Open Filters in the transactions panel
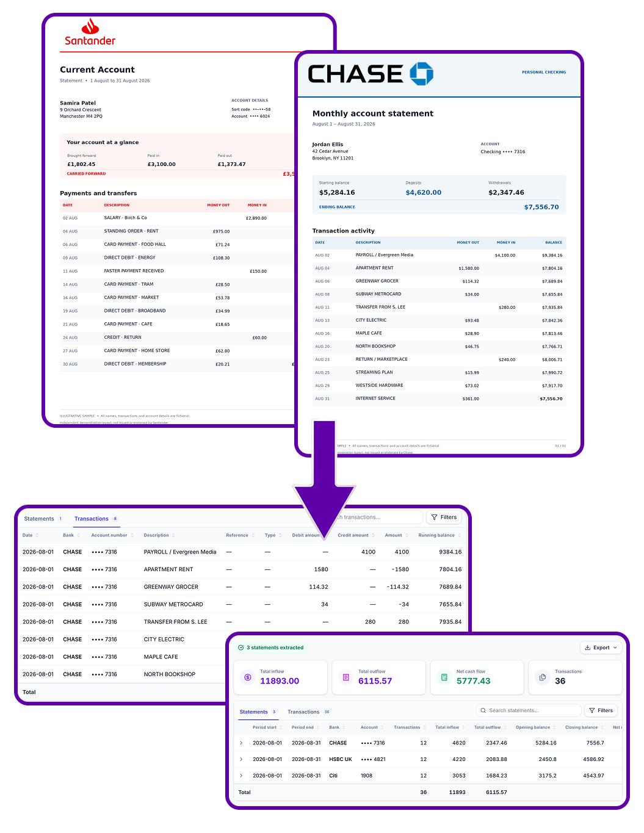The width and height of the screenshot is (644, 833). [x=444, y=517]
